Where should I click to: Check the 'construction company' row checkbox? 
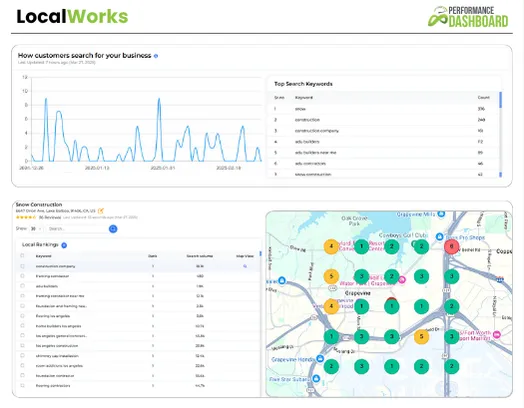[22, 266]
